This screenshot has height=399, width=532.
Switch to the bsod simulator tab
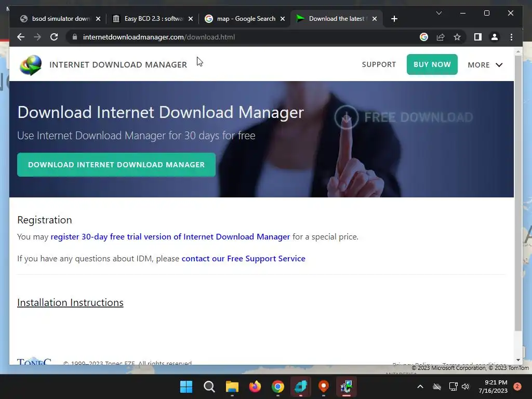click(61, 19)
